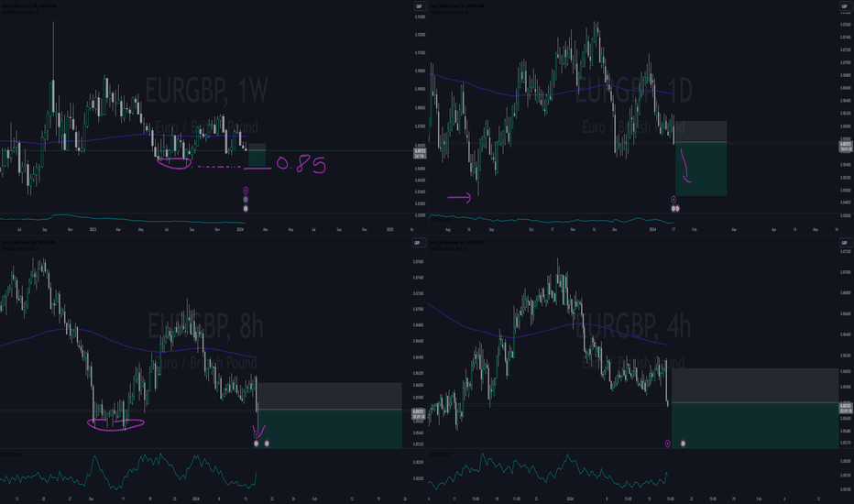This screenshot has width=854, height=504.
Task: Select the ATR indicator legend in the 8h chart
Action: click(12, 454)
